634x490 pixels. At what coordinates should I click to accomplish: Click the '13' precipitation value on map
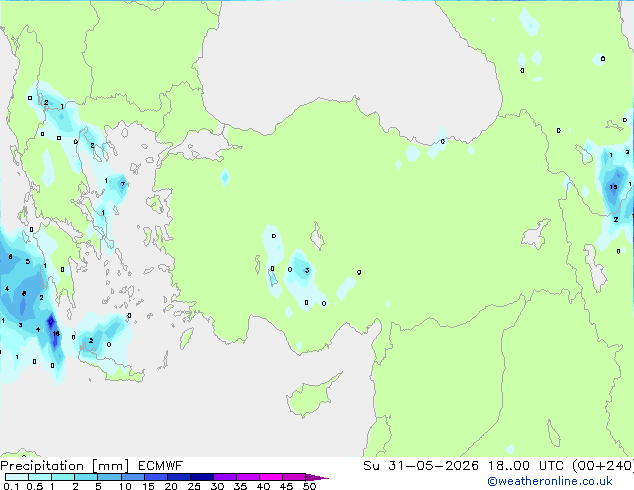pyautogui.click(x=613, y=187)
